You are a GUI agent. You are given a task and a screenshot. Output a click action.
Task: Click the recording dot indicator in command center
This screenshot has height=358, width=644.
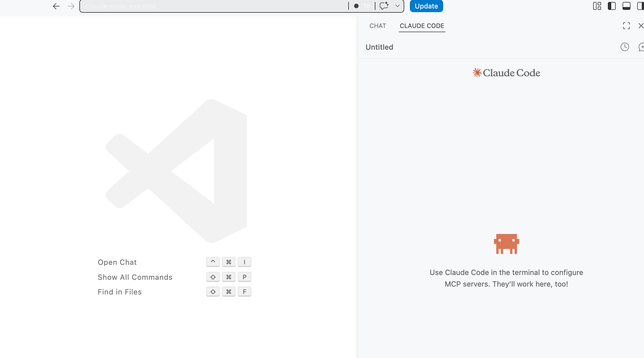click(x=356, y=6)
